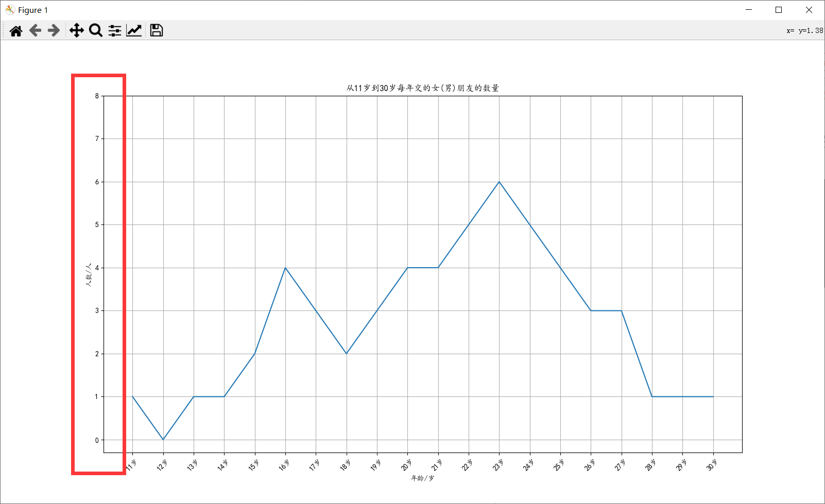The image size is (825, 504).
Task: Click y-axis tick label 7
Action: click(x=97, y=138)
